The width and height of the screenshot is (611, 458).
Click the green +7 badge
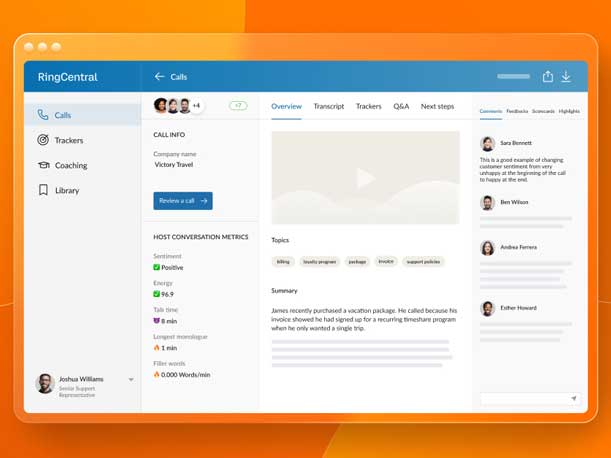click(238, 105)
